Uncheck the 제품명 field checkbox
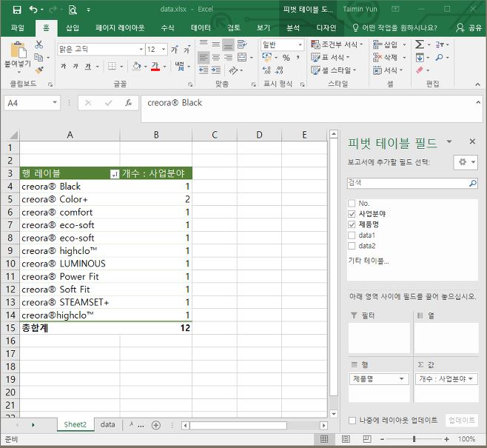This screenshot has width=487, height=448. coord(352,224)
